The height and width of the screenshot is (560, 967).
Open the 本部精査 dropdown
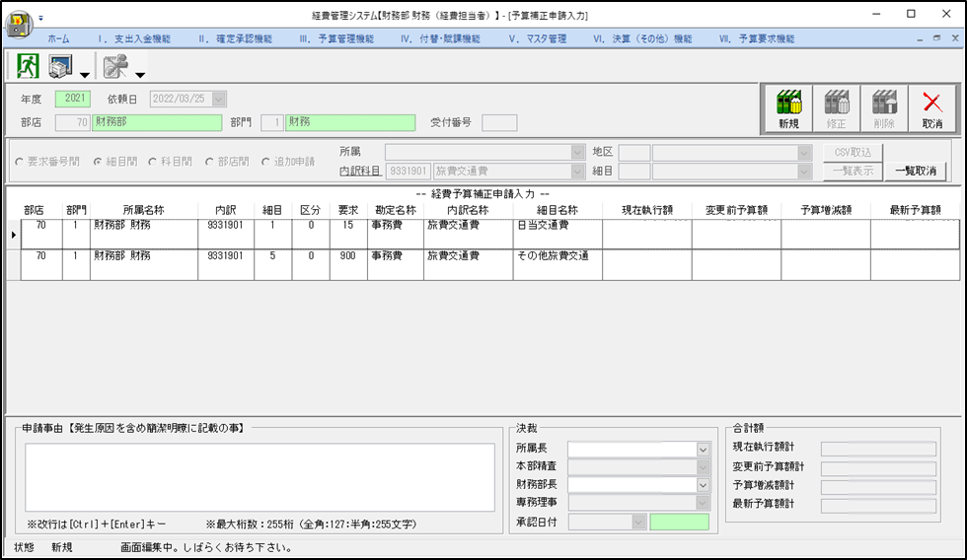point(703,467)
